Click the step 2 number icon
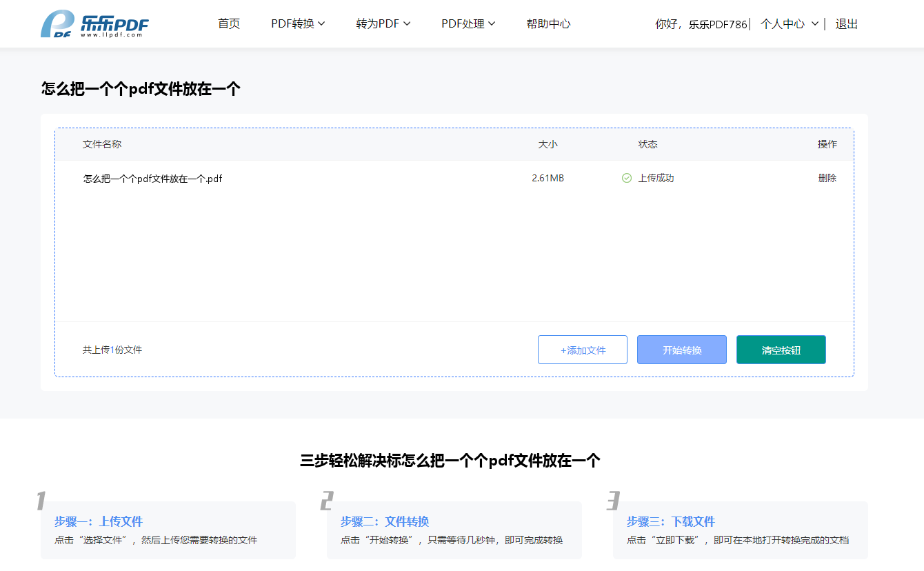The image size is (924, 571). coord(327,501)
